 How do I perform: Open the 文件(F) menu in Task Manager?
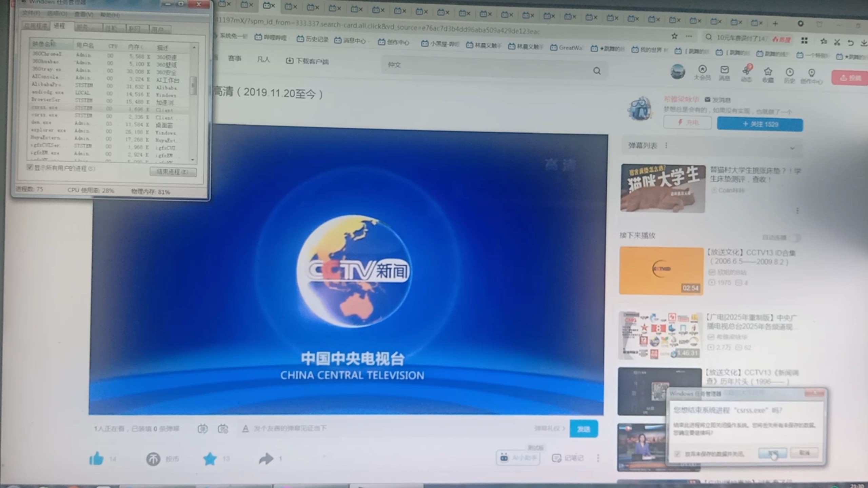point(31,13)
